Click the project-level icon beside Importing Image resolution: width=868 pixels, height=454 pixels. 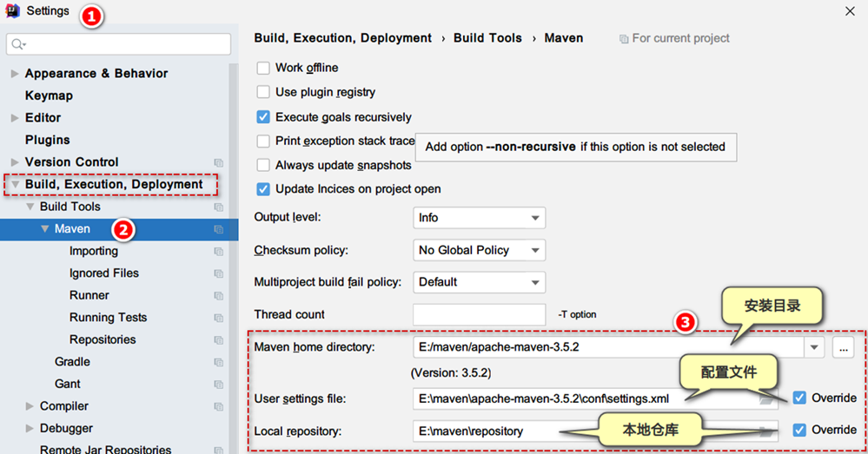(x=219, y=252)
